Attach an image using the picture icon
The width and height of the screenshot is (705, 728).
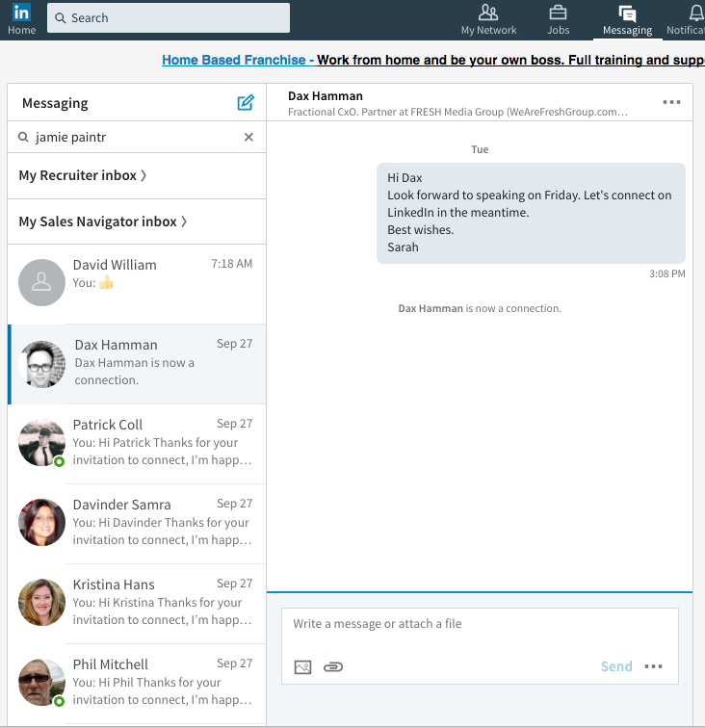[302, 666]
